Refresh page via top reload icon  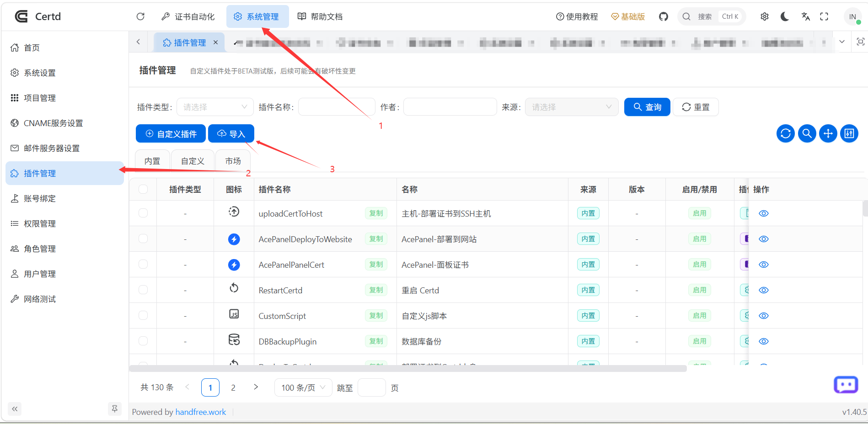pyautogui.click(x=140, y=16)
